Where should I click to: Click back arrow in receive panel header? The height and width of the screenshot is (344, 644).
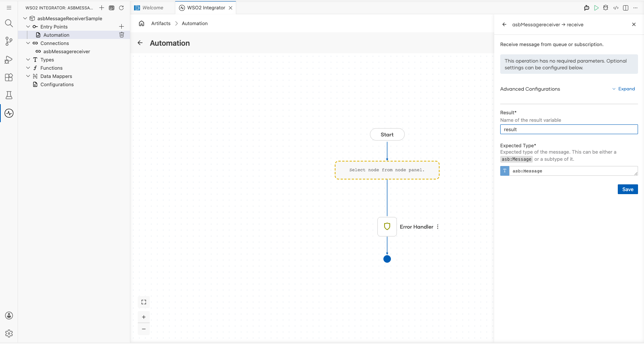coord(504,24)
